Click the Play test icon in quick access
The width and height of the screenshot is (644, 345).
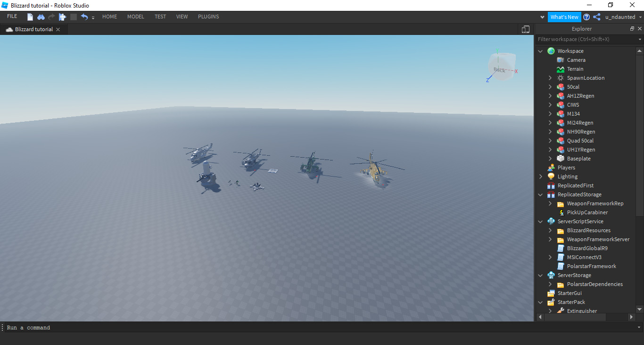coord(62,17)
